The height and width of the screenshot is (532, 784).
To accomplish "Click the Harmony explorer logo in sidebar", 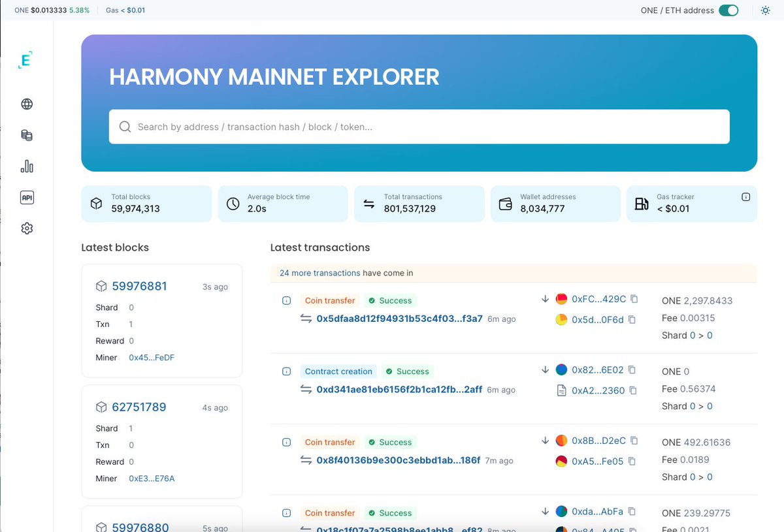I will pos(26,59).
